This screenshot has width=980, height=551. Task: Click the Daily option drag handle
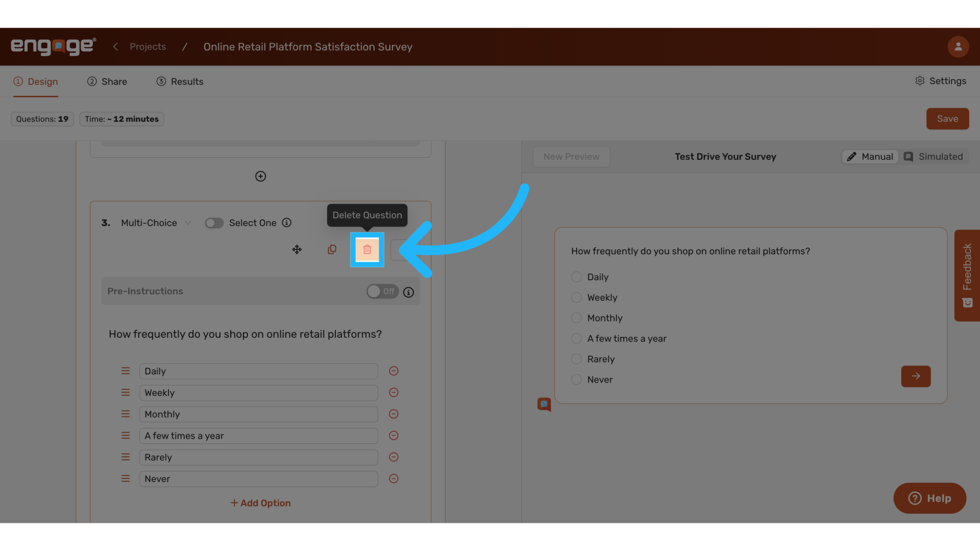[x=126, y=371]
